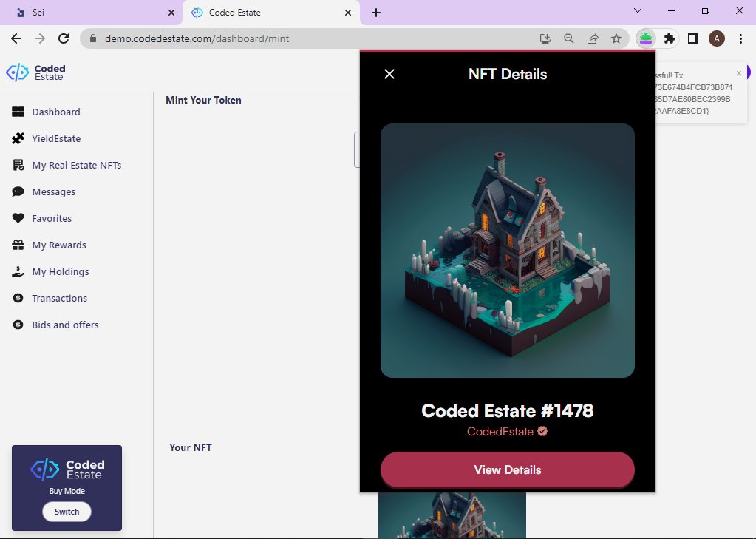Select the My Rewards gift icon
This screenshot has width=756, height=539.
[18, 245]
